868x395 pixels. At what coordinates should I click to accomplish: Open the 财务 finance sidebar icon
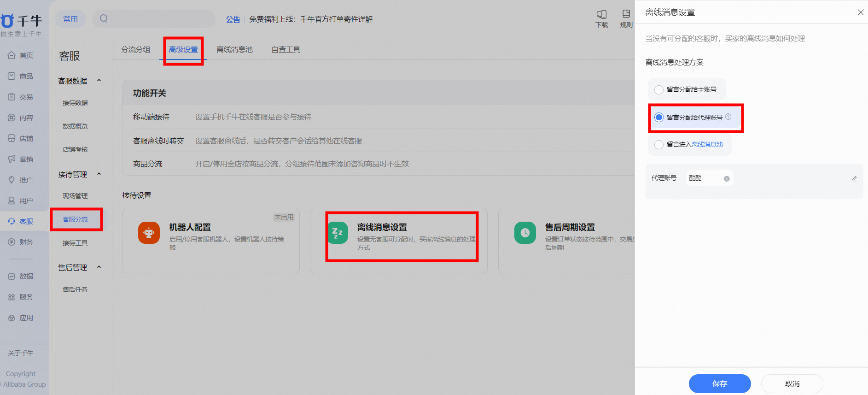[12, 242]
